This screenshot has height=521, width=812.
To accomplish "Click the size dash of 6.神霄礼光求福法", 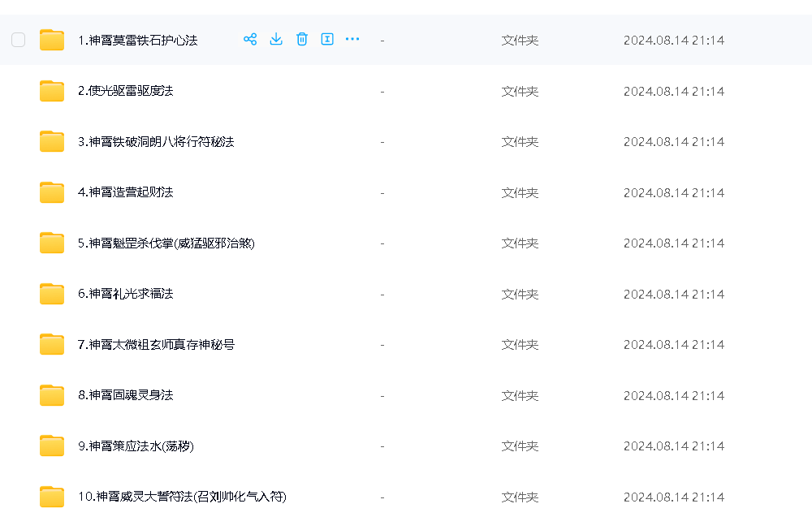I will 382,294.
